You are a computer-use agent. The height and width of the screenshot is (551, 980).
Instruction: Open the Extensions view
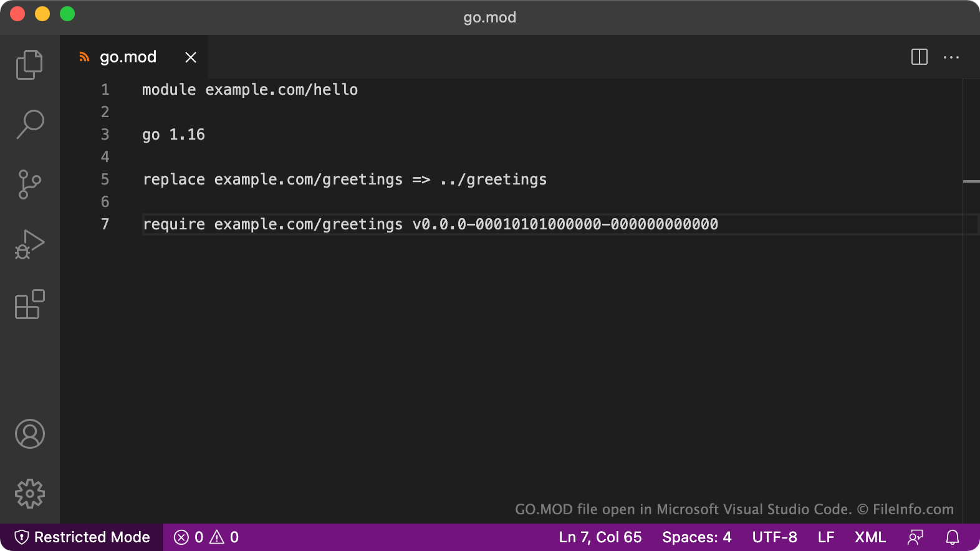tap(29, 304)
